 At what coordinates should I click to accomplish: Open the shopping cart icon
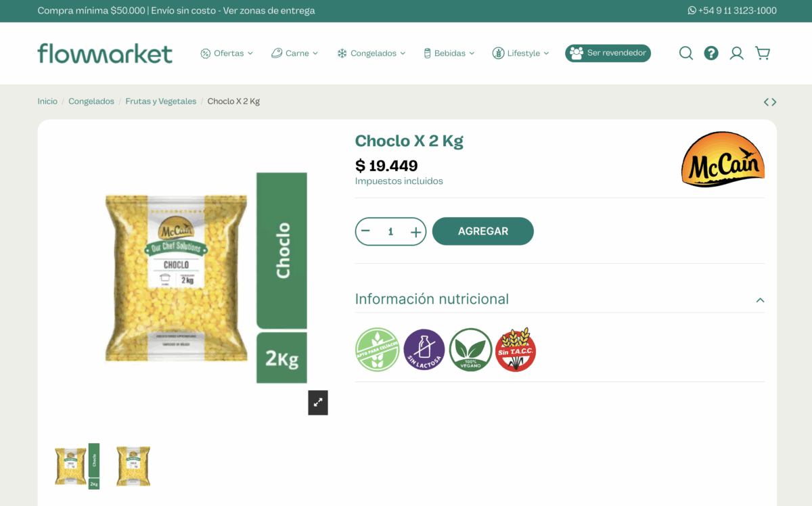(763, 53)
